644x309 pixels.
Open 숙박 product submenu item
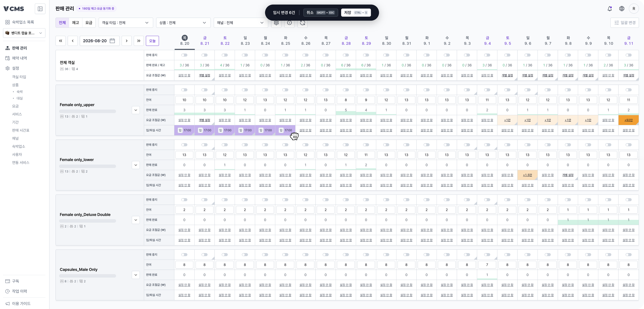click(x=19, y=92)
